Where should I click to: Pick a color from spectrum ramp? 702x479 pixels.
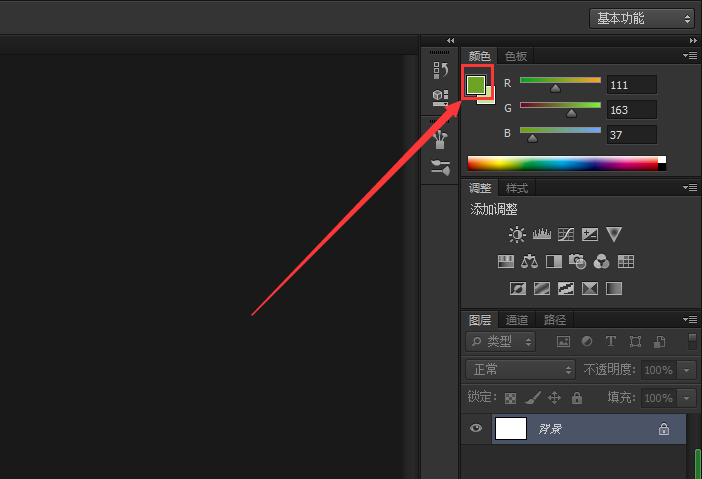[x=563, y=163]
